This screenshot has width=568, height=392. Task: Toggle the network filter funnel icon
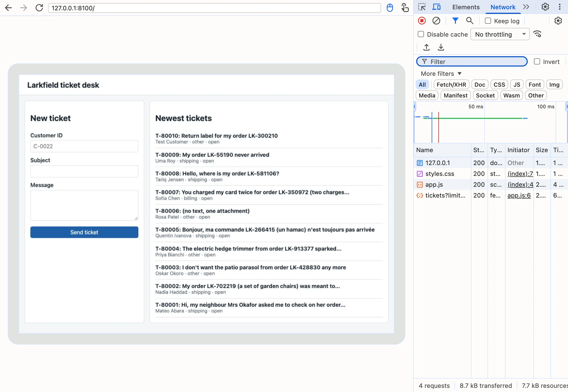point(455,21)
